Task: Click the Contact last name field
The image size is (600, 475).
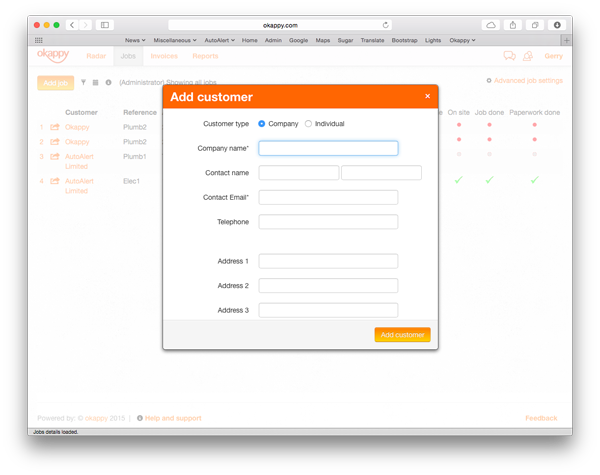Action: pyautogui.click(x=382, y=173)
